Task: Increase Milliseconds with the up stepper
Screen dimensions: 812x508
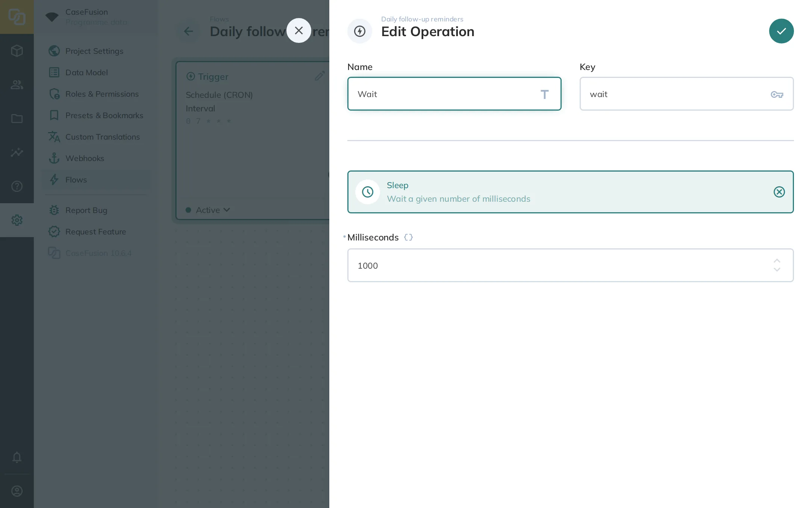Action: 777,261
